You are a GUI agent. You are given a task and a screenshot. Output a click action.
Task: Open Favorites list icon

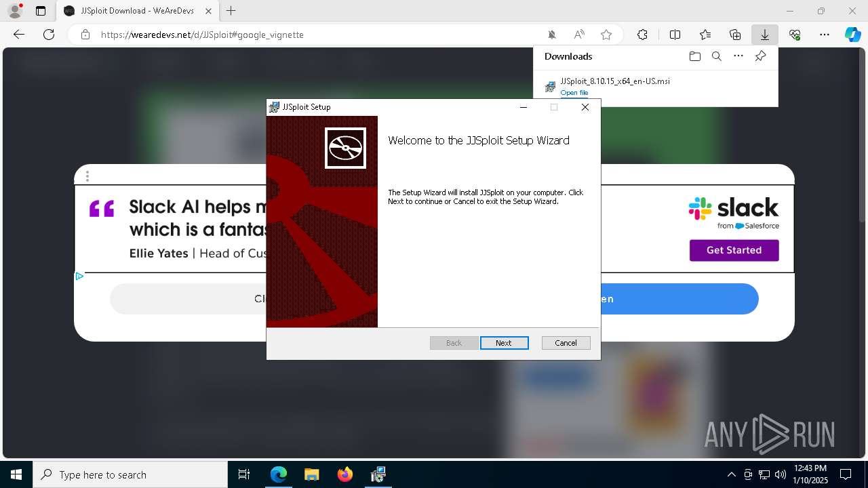click(705, 35)
